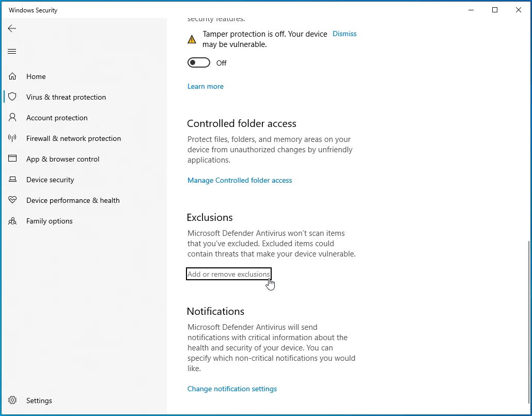Click the tamper protection is off message

click(x=265, y=39)
